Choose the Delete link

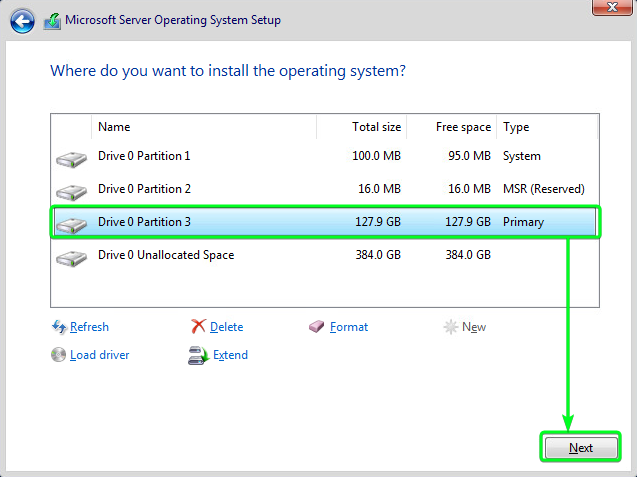pos(227,327)
